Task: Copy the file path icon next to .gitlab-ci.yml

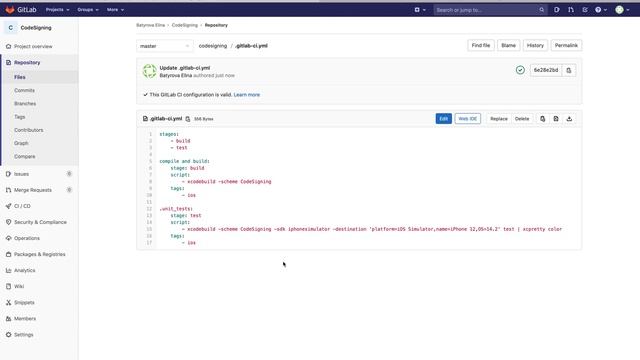Action: tap(188, 119)
